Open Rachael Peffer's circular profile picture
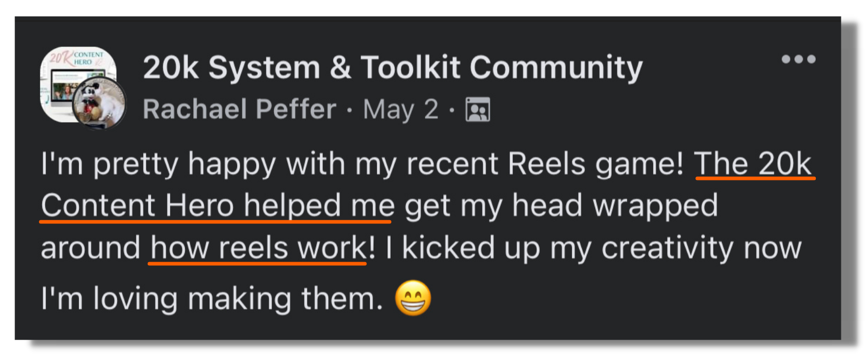Screen dimensions: 868x363 pyautogui.click(x=99, y=104)
